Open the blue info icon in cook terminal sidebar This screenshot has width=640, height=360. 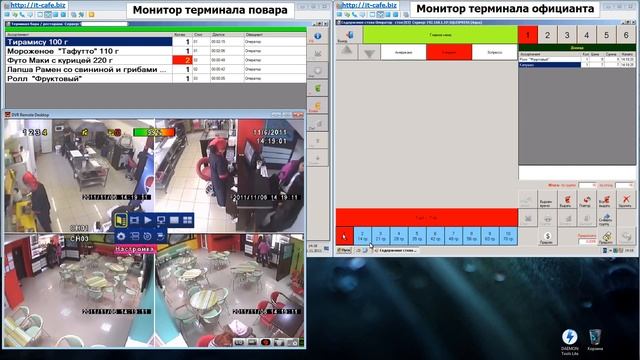click(x=318, y=36)
